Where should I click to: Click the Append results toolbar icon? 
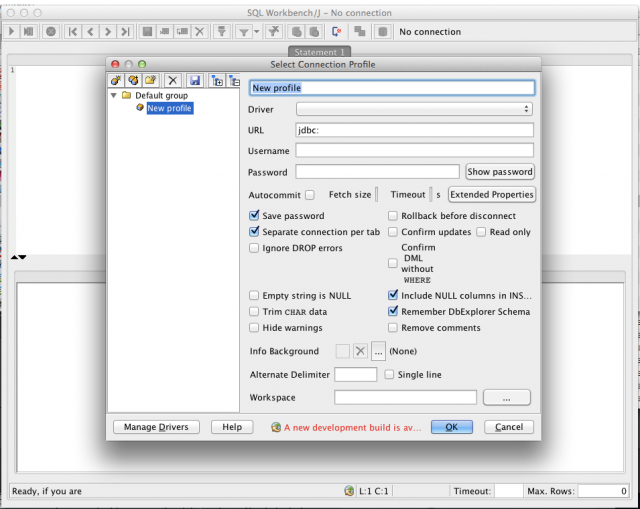click(360, 31)
